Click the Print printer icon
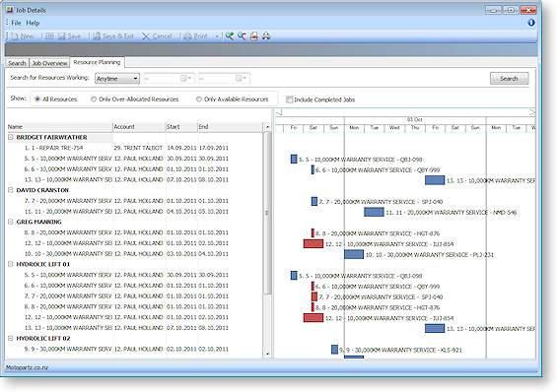The image size is (557, 392). [x=187, y=36]
